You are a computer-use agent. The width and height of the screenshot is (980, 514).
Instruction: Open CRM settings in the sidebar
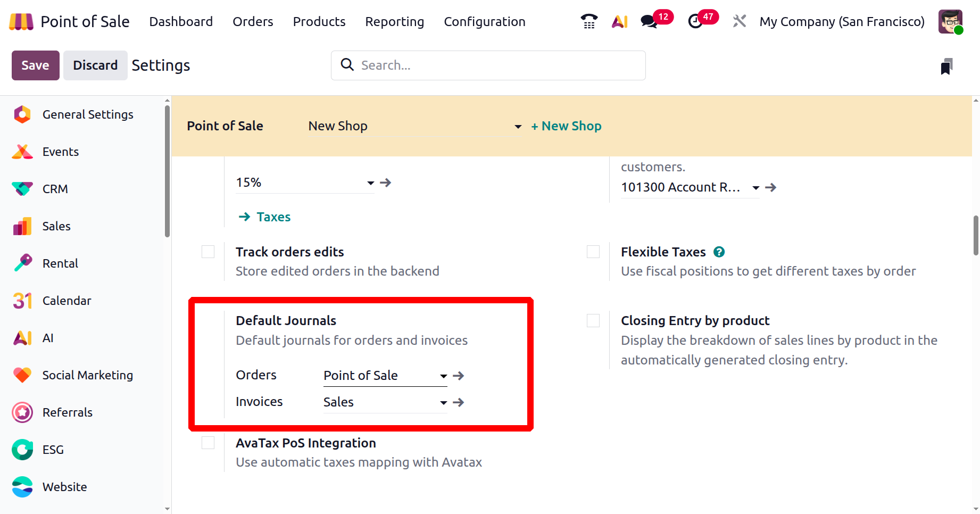pos(55,189)
